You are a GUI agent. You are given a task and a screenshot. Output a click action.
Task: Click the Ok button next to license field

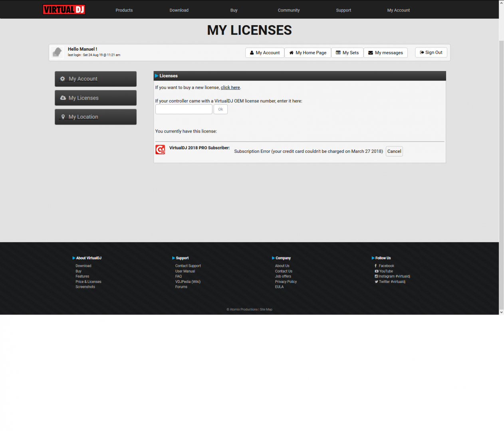220,109
